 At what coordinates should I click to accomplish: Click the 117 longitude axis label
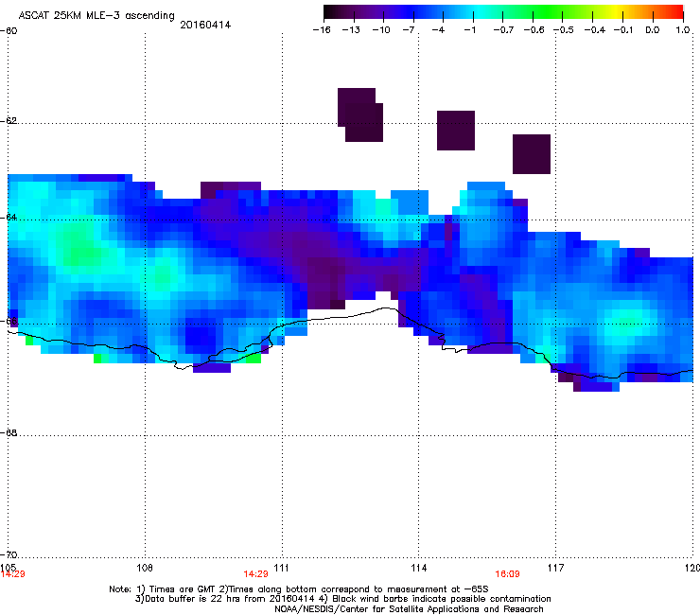pos(556,568)
